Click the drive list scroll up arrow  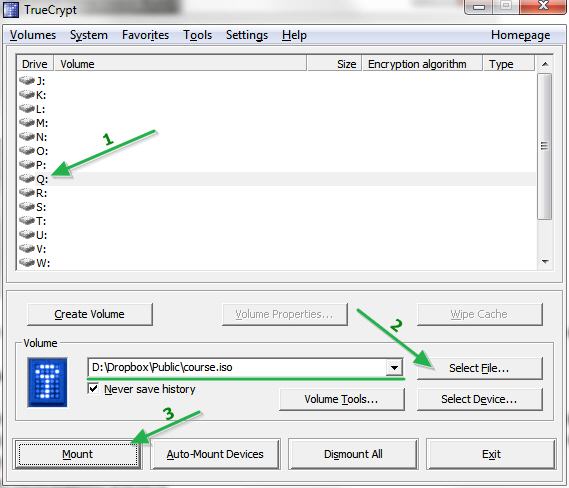(x=545, y=64)
